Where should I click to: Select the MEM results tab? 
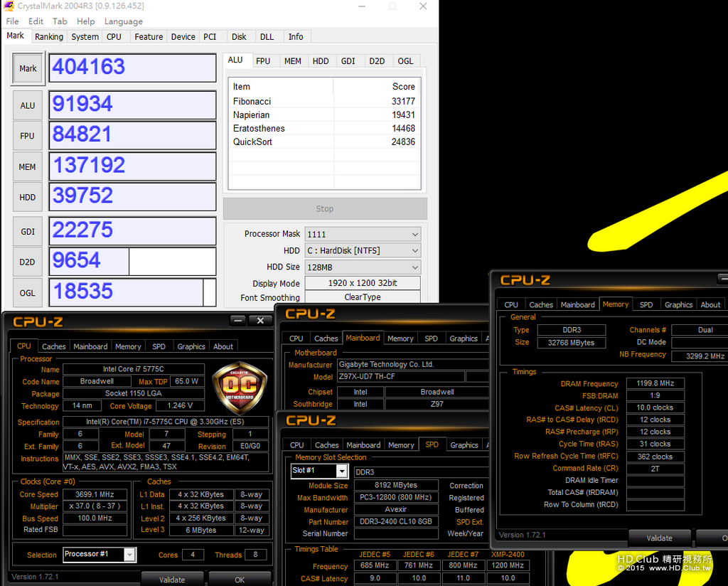pos(292,61)
